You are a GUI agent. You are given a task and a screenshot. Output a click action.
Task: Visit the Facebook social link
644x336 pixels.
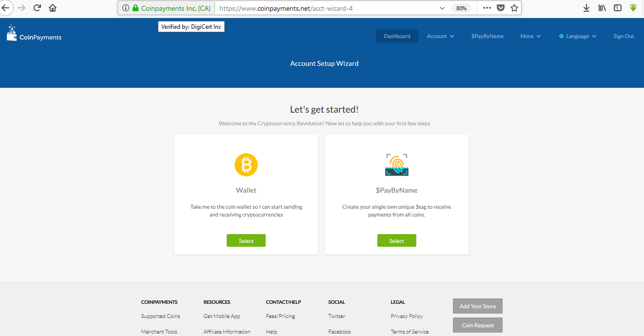coord(339,332)
